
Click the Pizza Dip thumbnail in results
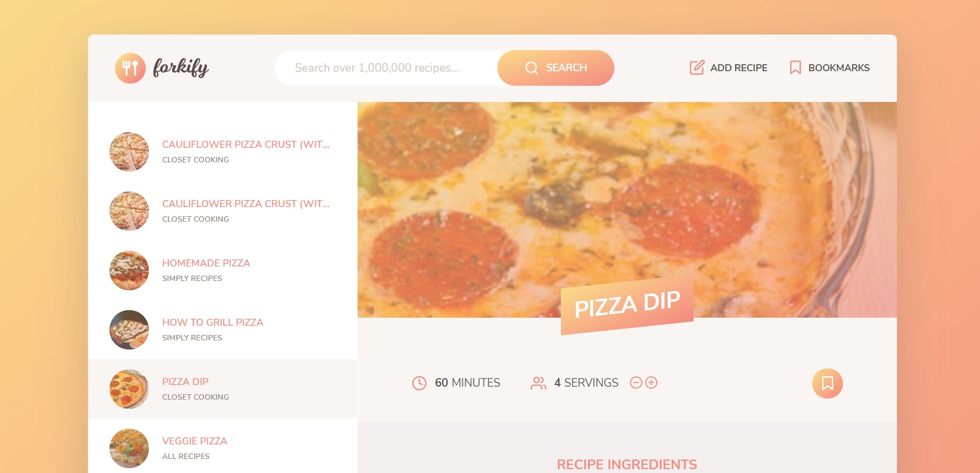[x=129, y=389]
